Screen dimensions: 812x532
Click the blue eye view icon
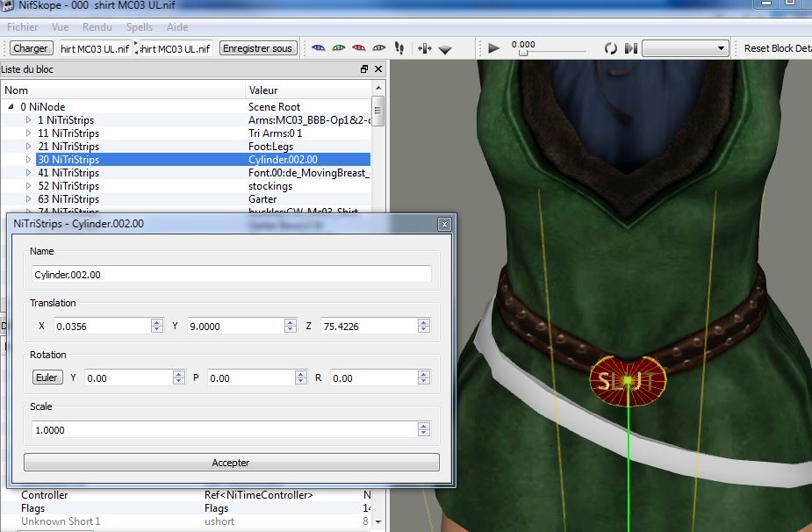(318, 48)
